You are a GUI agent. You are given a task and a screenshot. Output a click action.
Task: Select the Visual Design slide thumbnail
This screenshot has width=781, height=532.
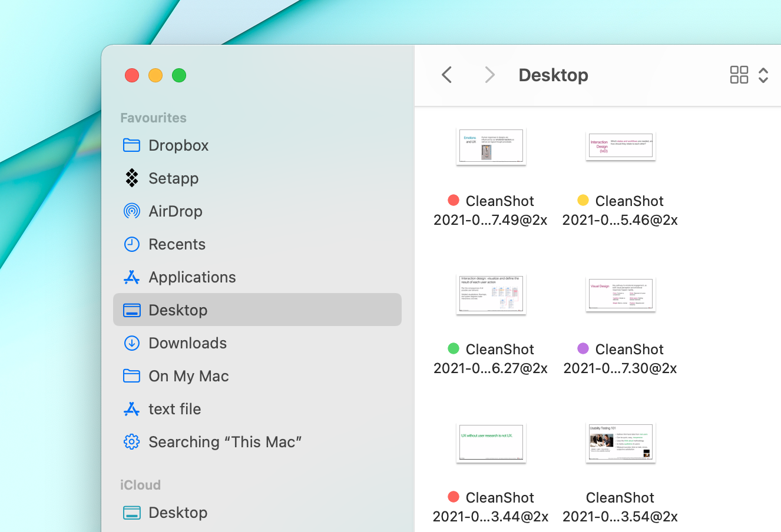click(620, 294)
